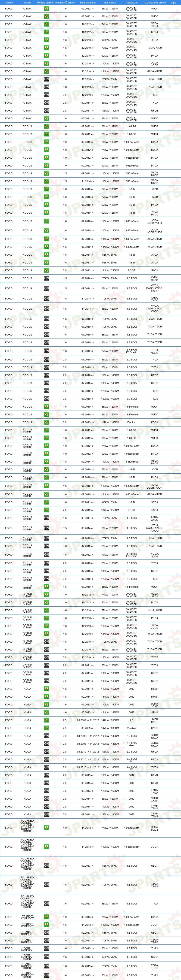Select 'JQMA, JQMB' engine code in KUGA row
The height and width of the screenshot is (980, 181).
tap(154, 705)
